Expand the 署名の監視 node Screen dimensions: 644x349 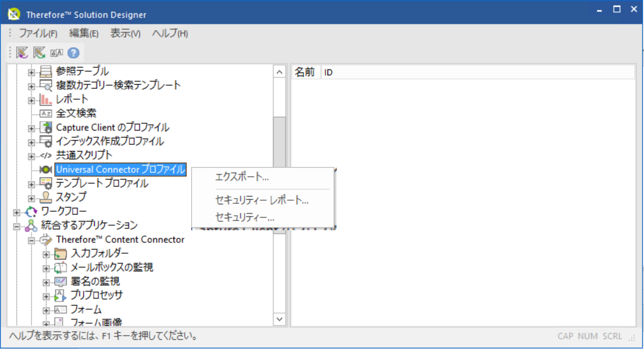coord(46,282)
